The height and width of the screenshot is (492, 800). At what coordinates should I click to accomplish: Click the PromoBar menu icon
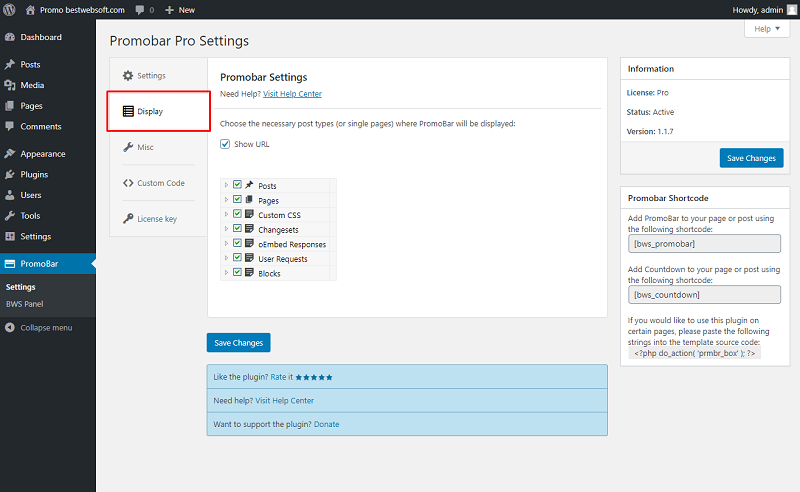coord(10,264)
